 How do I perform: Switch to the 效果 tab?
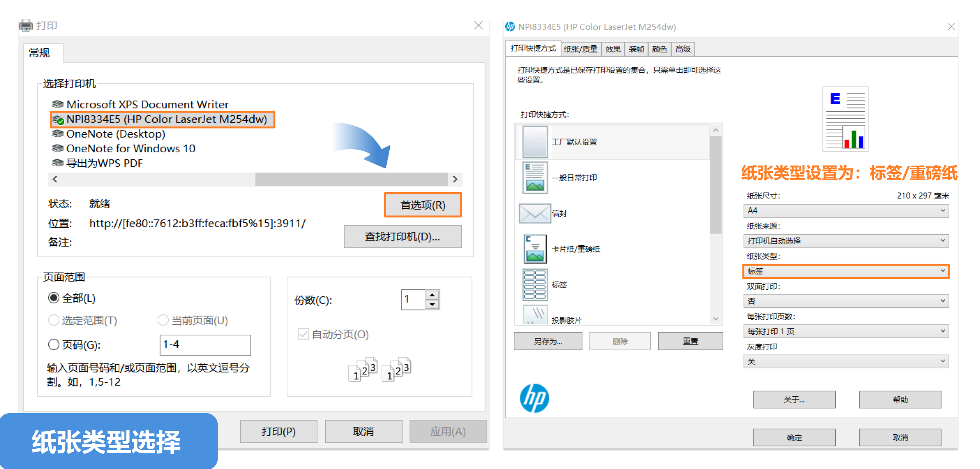[x=613, y=49]
